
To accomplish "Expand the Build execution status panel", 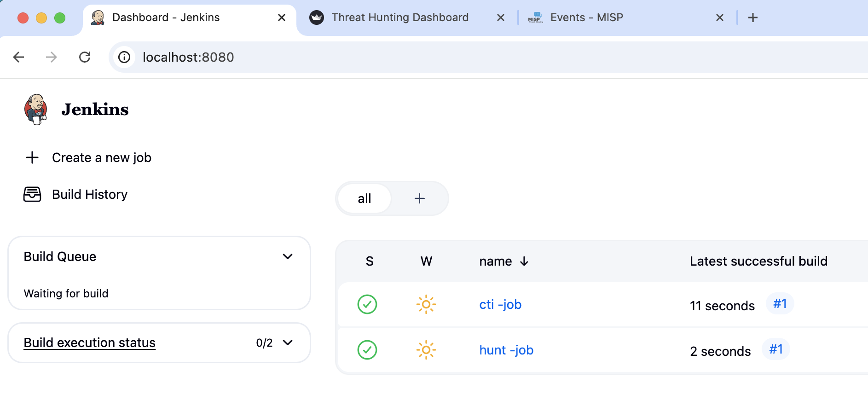I will tap(289, 343).
